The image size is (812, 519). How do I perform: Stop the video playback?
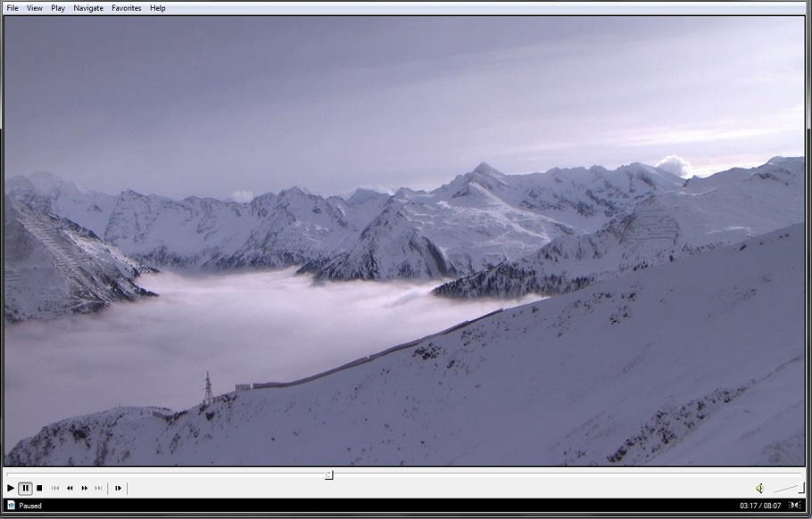[x=39, y=488]
